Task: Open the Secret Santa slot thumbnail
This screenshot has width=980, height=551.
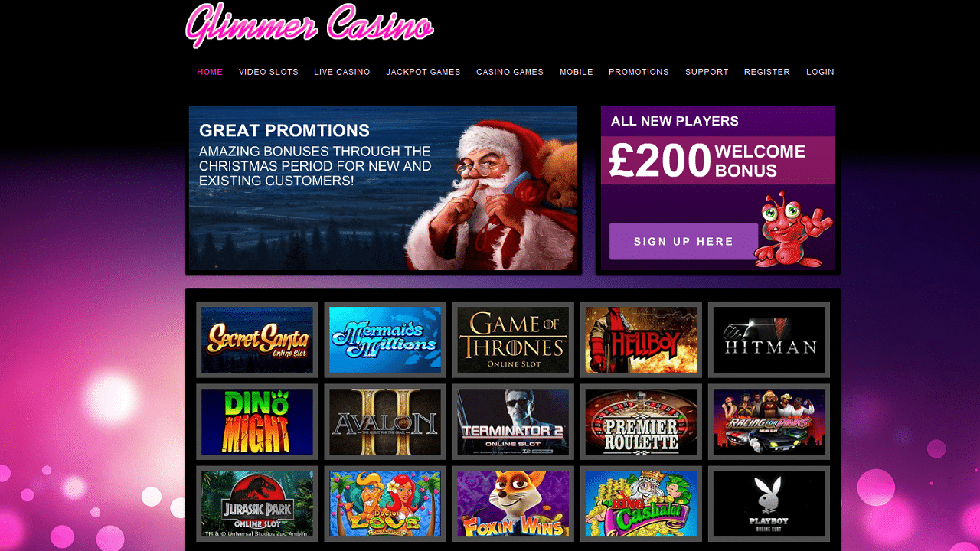Action: coord(257,340)
